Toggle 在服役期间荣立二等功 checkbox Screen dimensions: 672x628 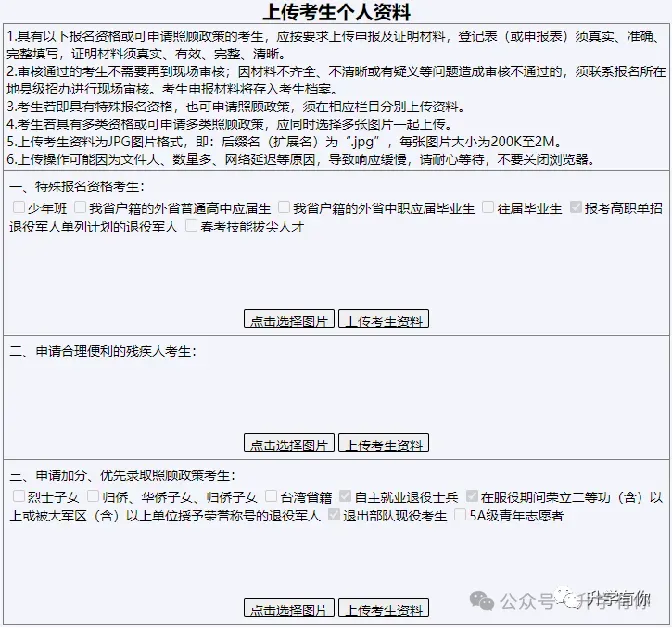pyautogui.click(x=471, y=496)
